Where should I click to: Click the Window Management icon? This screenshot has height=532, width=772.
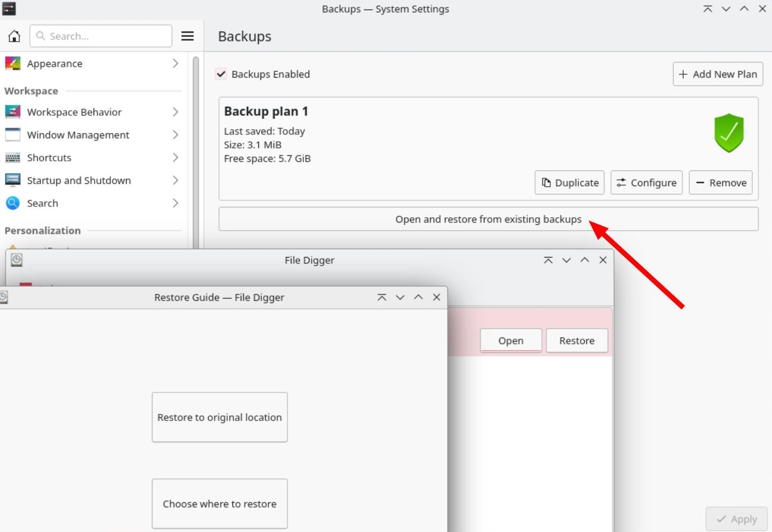click(12, 135)
